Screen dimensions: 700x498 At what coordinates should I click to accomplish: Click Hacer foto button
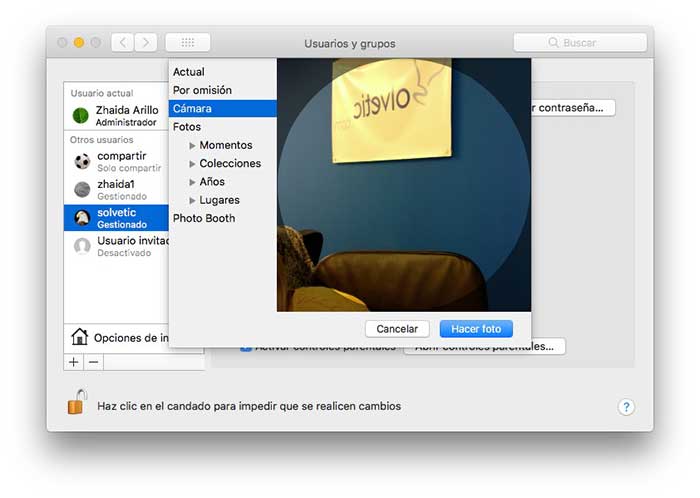(476, 329)
